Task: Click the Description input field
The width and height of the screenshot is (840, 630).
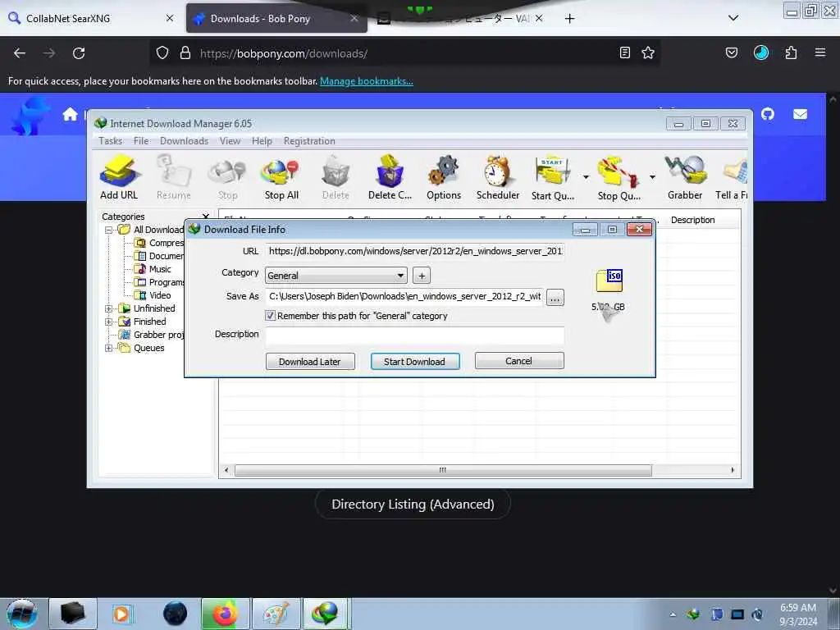Action: (x=414, y=336)
